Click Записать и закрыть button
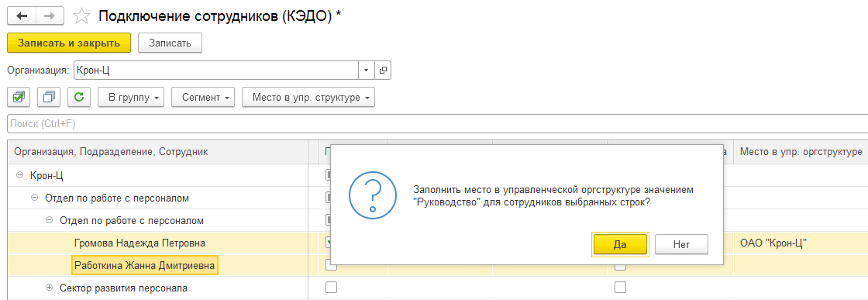The image size is (868, 300). [x=69, y=43]
